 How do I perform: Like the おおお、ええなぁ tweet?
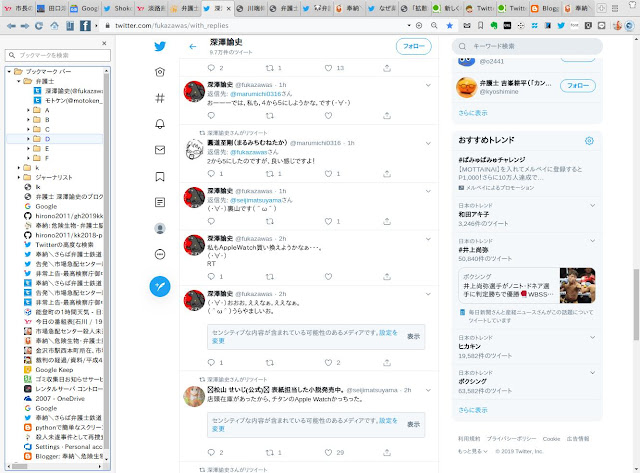(328, 362)
